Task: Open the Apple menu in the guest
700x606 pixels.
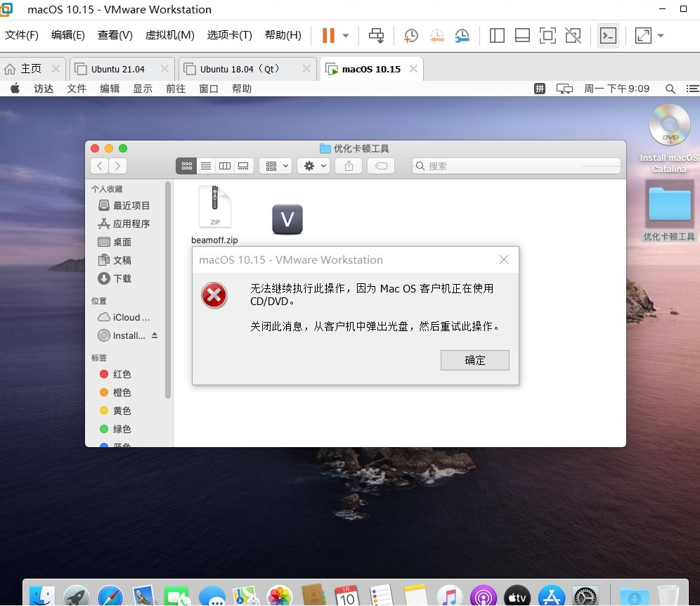Action: pos(15,89)
